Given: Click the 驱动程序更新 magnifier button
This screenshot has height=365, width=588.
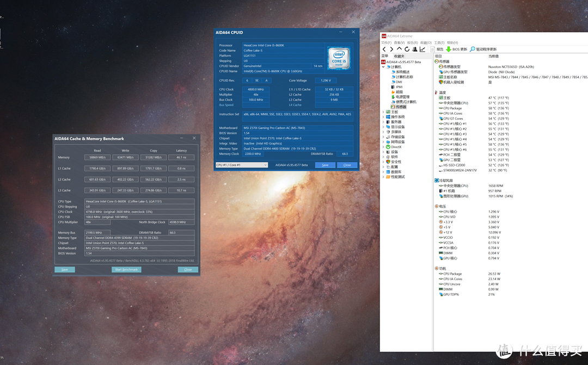Looking at the screenshot, I should click(483, 49).
